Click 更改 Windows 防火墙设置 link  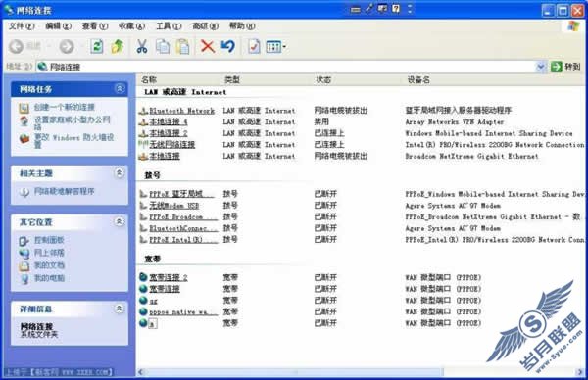pyautogui.click(x=73, y=141)
